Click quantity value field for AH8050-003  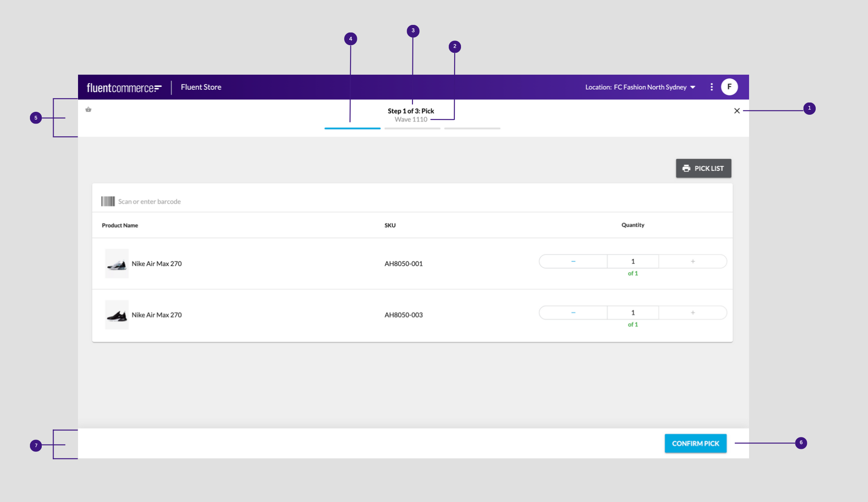coord(633,313)
